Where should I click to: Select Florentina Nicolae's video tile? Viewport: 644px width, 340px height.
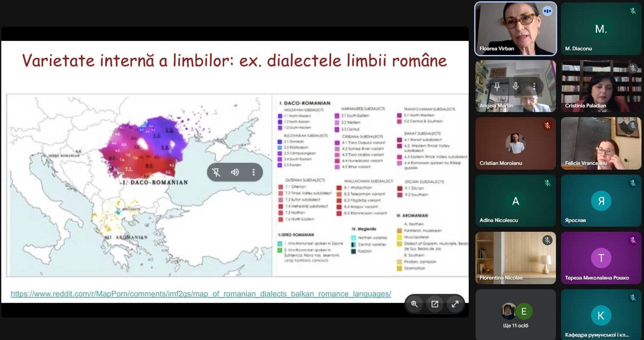[516, 258]
